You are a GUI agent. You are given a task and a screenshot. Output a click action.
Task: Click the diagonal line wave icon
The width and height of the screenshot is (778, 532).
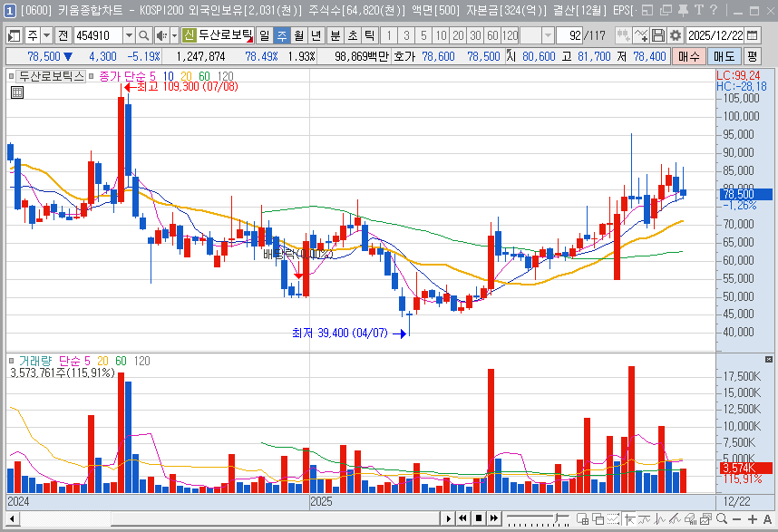(x=675, y=519)
